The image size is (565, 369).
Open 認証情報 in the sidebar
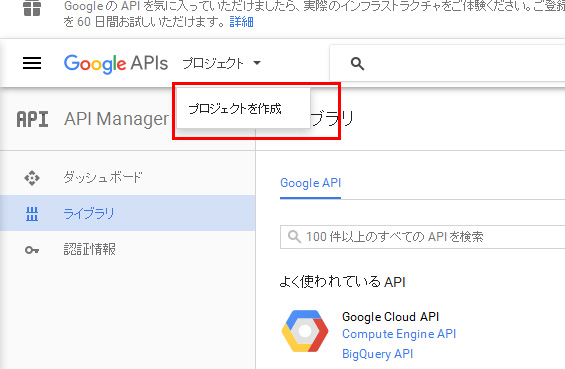pos(128,249)
